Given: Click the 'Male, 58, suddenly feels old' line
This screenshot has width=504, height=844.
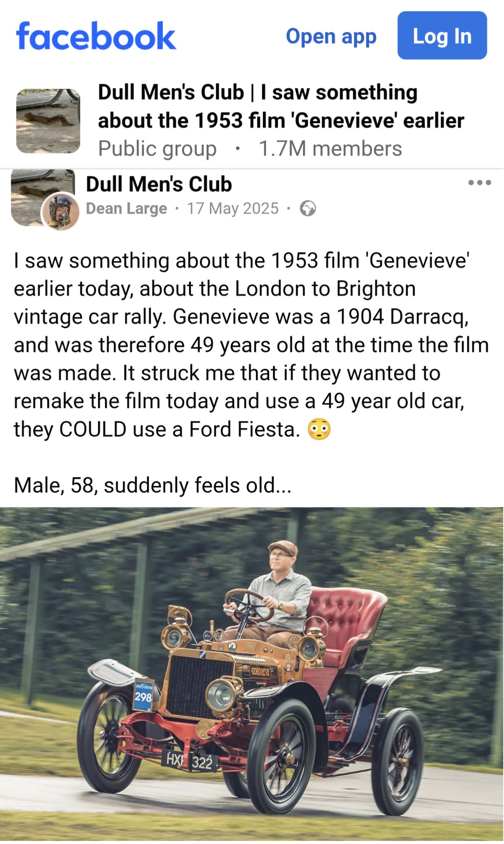Looking at the screenshot, I should [152, 485].
